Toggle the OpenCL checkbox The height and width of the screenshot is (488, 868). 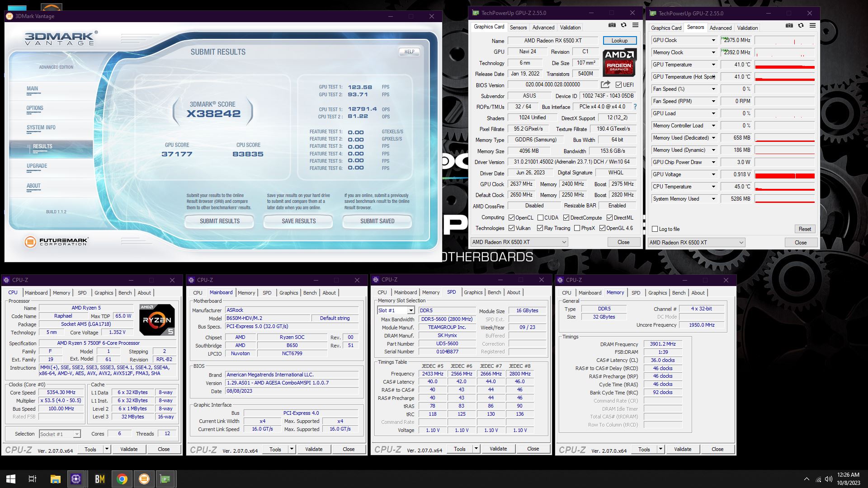tap(512, 218)
